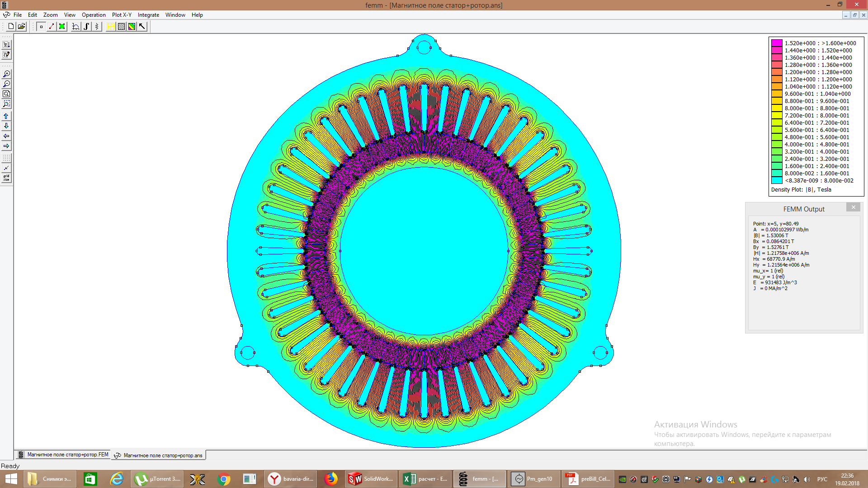Screen dimensions: 868x488
Task: Click the magenta top legend color swatch
Action: point(777,43)
